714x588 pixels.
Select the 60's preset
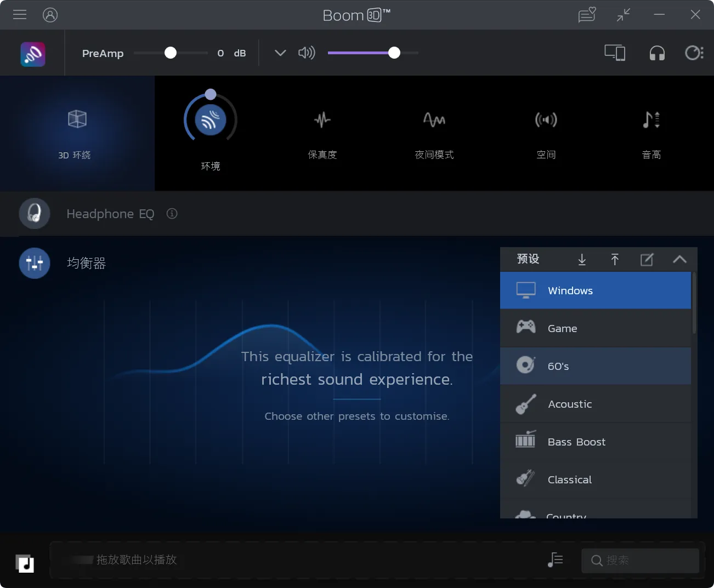pyautogui.click(x=596, y=366)
